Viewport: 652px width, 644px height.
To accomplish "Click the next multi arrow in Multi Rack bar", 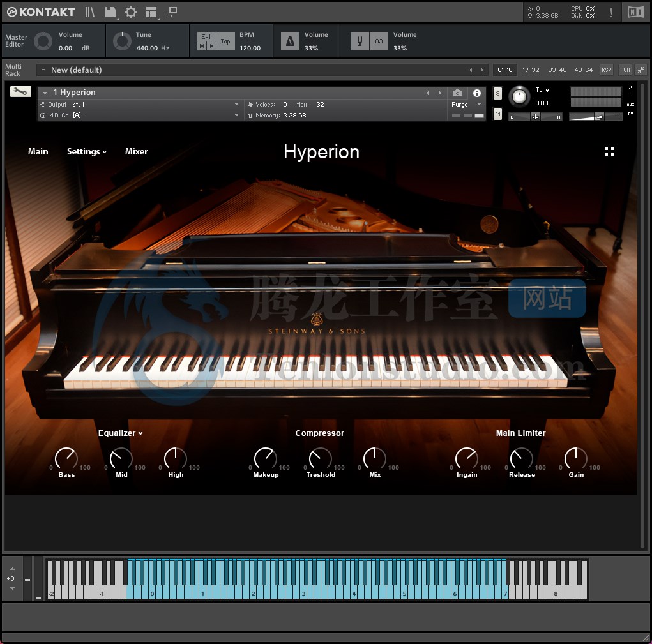I will pos(482,70).
